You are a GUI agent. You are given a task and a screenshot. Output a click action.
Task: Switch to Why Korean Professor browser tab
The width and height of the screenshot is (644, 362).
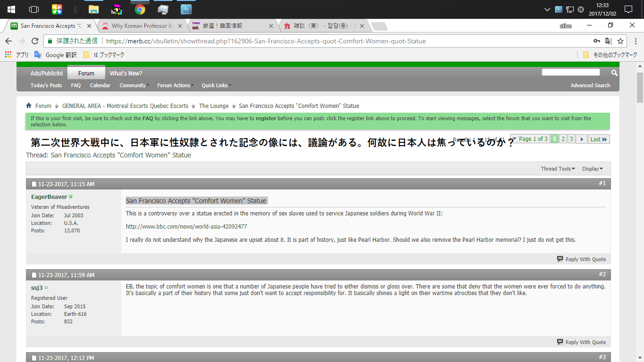142,26
